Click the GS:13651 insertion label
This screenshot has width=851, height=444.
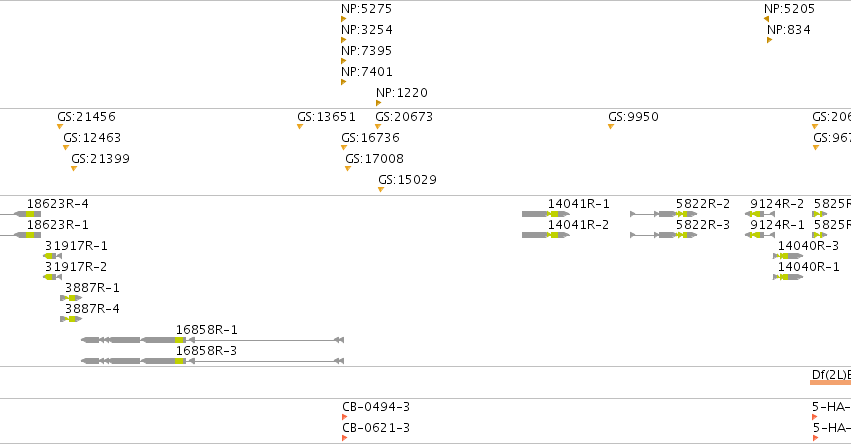point(326,117)
